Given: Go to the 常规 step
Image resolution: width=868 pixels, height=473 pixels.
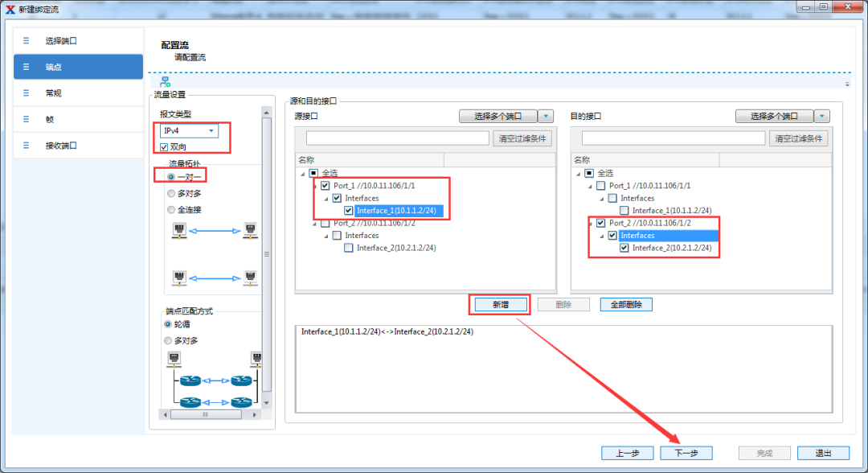Looking at the screenshot, I should 78,93.
